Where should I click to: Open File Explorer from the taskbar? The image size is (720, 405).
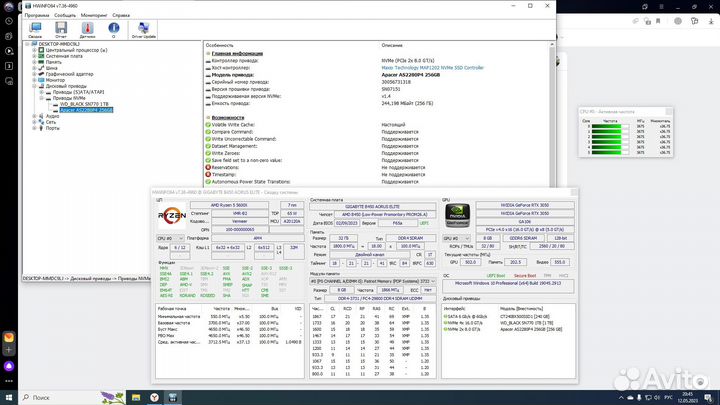(136, 397)
